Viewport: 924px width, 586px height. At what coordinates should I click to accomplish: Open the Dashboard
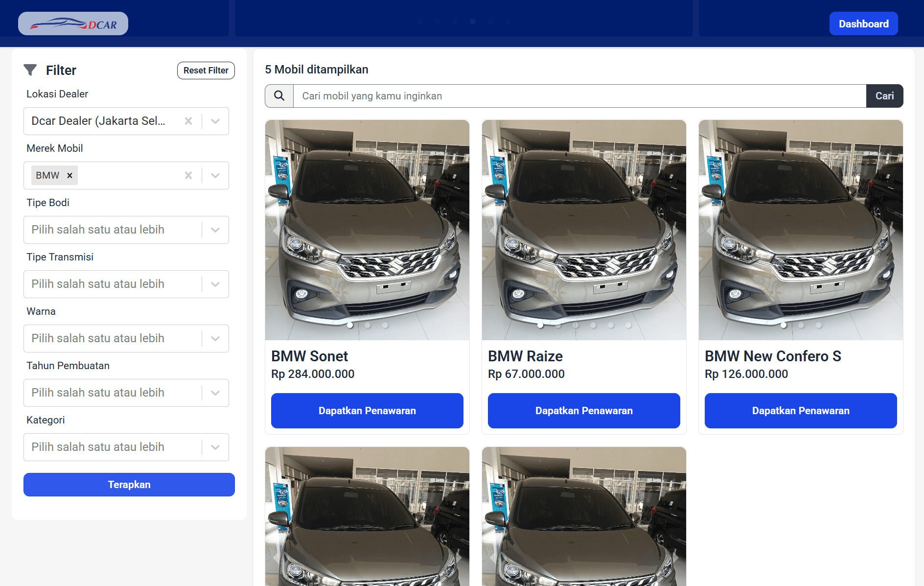[x=863, y=23]
